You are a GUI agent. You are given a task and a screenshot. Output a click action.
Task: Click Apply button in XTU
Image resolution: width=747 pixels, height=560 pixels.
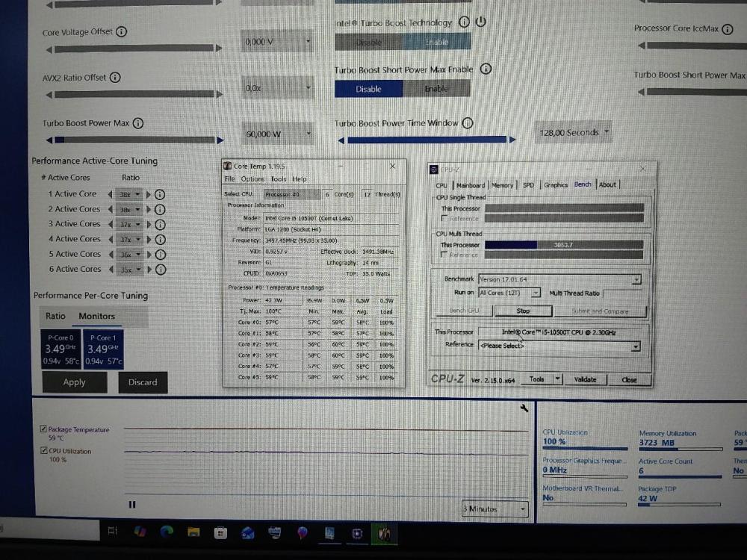tap(74, 382)
